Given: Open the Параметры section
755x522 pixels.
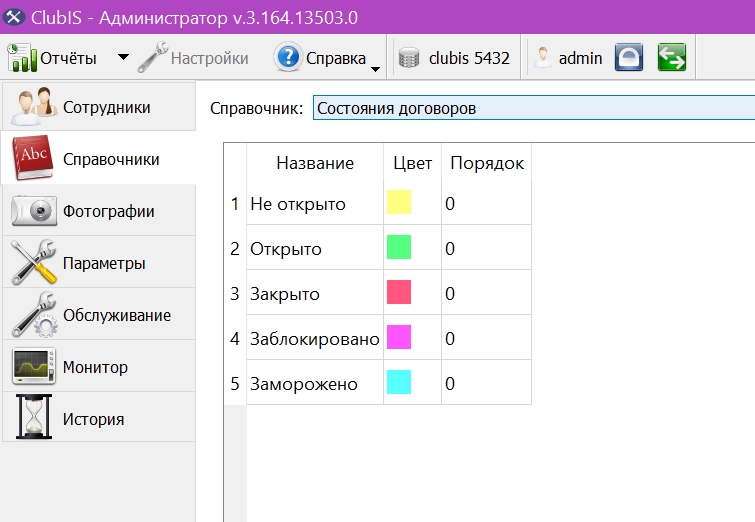Looking at the screenshot, I should tap(99, 262).
